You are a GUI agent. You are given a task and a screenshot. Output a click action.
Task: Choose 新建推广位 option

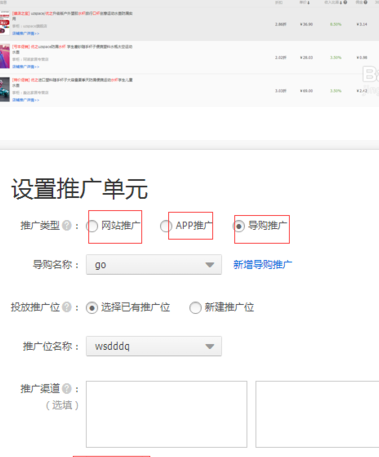[195, 307]
